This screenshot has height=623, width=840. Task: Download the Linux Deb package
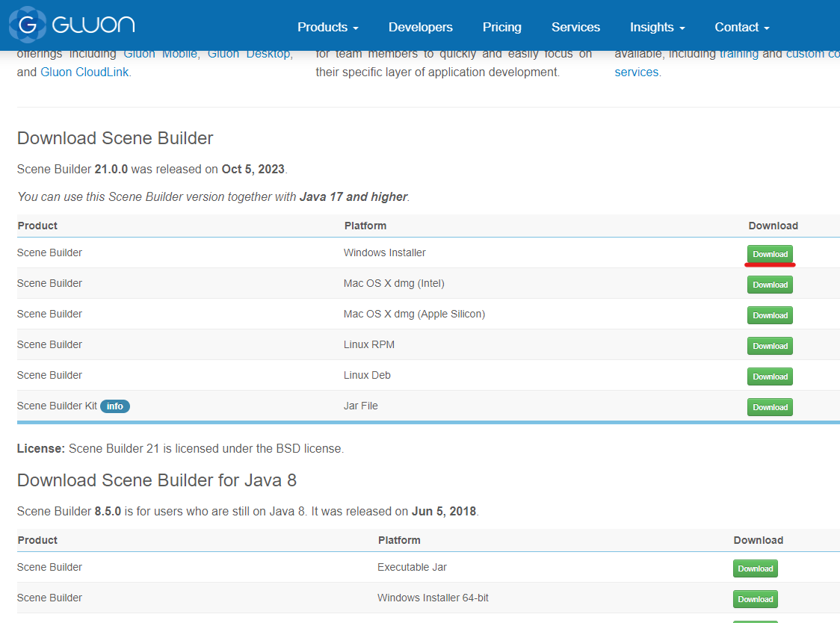770,376
